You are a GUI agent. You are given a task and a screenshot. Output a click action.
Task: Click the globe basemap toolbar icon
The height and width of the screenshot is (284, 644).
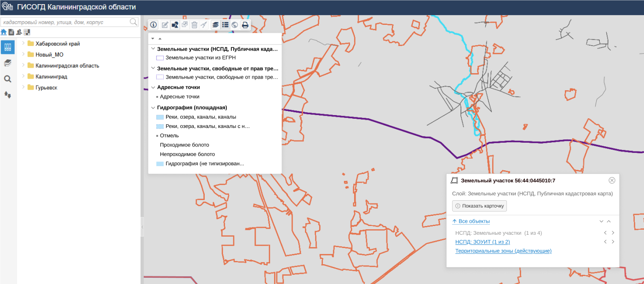pos(235,25)
